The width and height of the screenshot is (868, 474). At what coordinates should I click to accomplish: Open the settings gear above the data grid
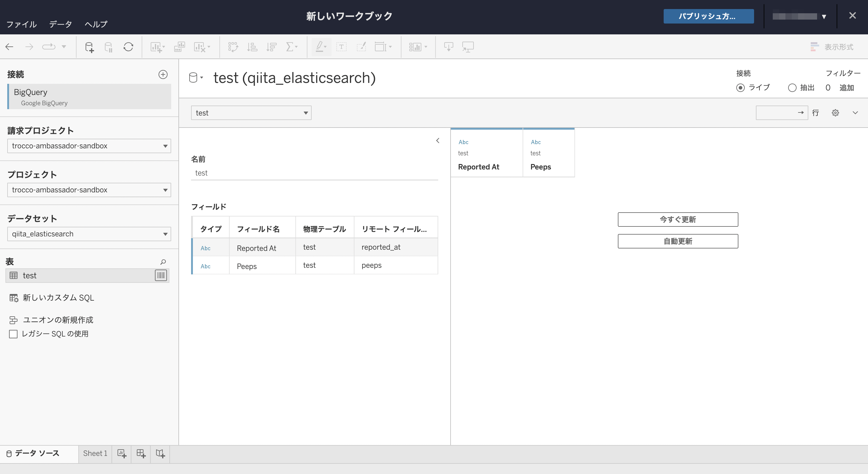click(x=835, y=112)
